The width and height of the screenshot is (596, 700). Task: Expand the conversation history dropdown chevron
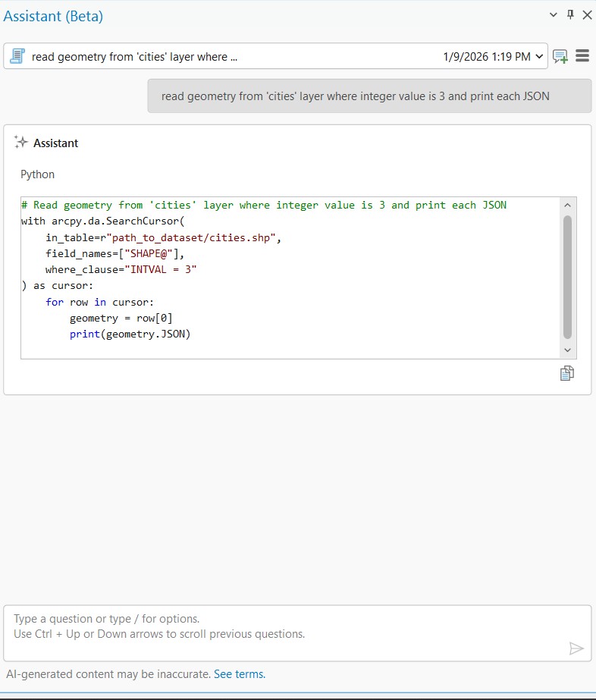539,56
